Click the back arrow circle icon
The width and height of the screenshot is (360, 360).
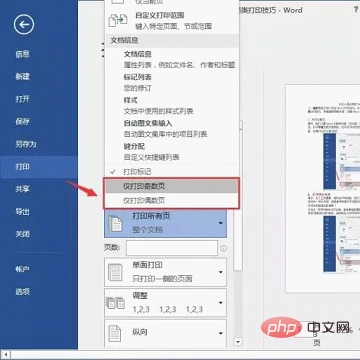coord(24,24)
